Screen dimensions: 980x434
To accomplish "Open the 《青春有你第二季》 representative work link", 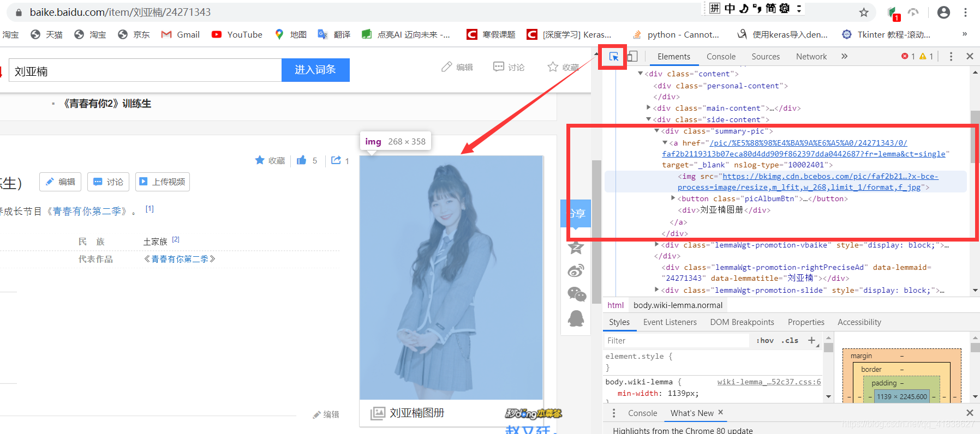I will tap(180, 259).
